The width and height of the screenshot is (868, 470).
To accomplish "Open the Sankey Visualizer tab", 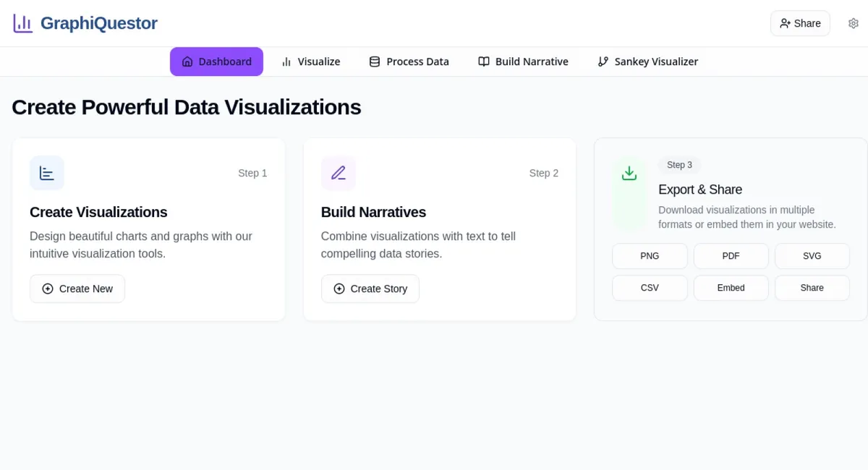I will coord(647,62).
